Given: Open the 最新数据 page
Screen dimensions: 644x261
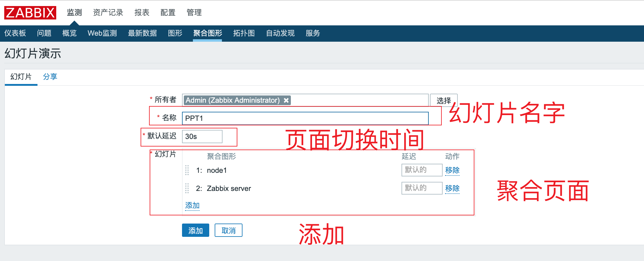Looking at the screenshot, I should tap(142, 33).
